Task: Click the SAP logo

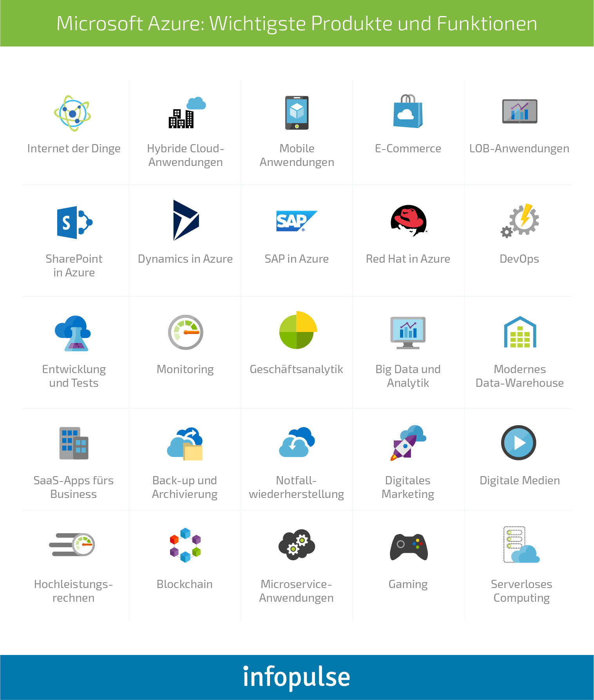Action: (297, 221)
